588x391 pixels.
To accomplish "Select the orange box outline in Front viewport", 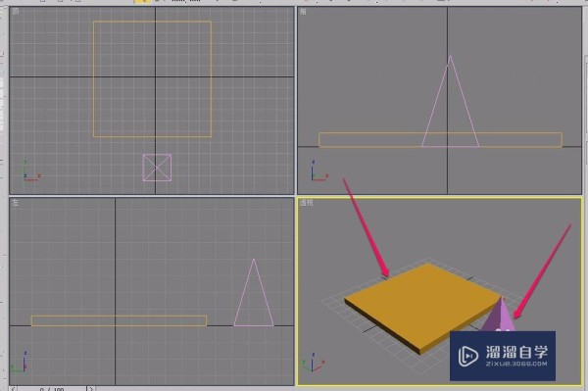I will (440, 139).
